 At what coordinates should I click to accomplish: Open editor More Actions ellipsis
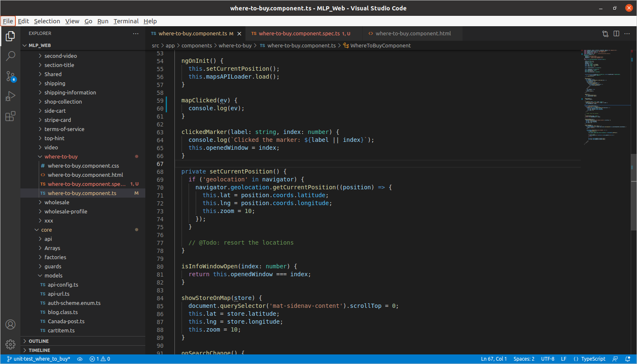[x=627, y=34]
